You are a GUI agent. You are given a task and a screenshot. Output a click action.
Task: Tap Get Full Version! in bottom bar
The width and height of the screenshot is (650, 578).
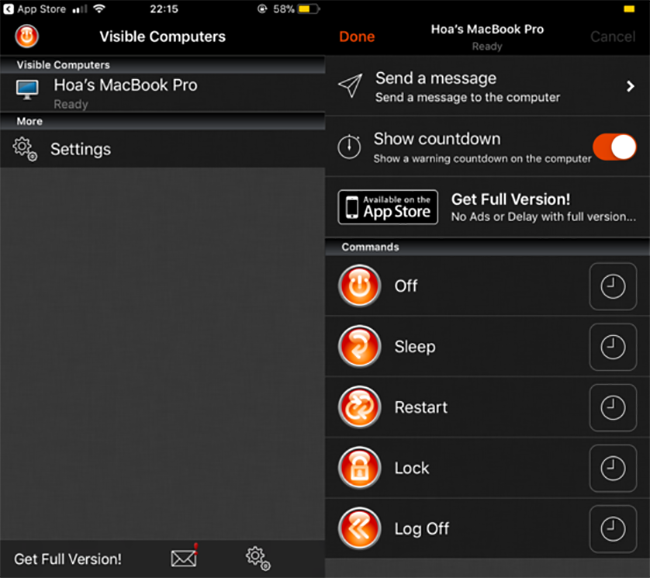68,558
